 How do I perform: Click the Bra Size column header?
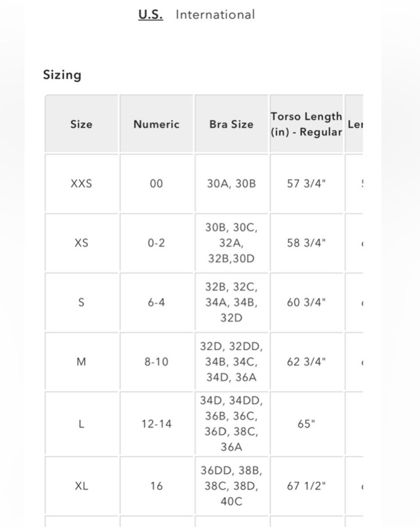(x=231, y=124)
